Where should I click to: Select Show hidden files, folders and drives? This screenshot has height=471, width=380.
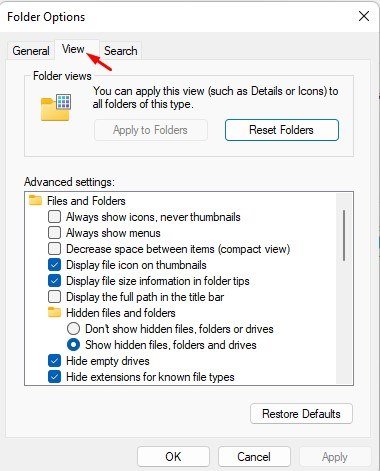pos(73,345)
